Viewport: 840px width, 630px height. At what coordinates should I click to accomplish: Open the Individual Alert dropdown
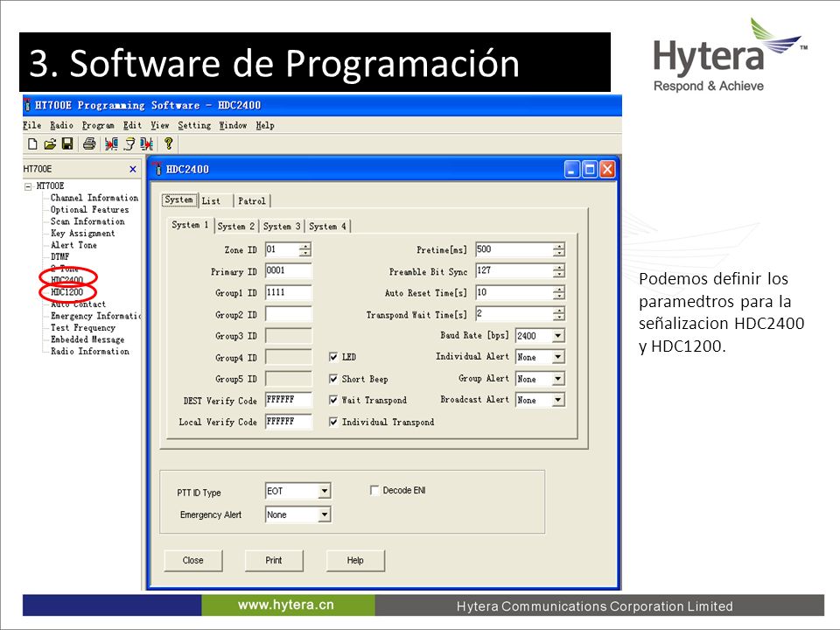pyautogui.click(x=557, y=357)
